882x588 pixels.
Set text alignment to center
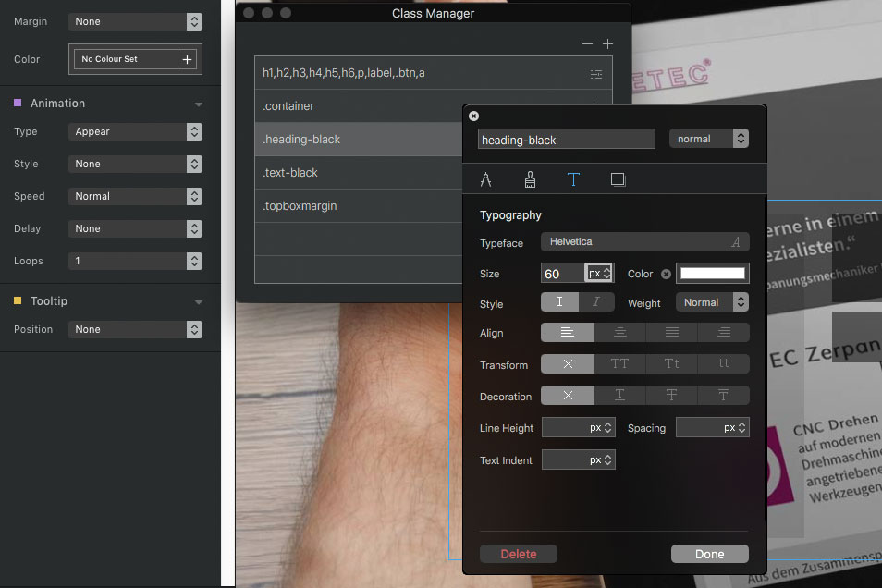pyautogui.click(x=620, y=333)
